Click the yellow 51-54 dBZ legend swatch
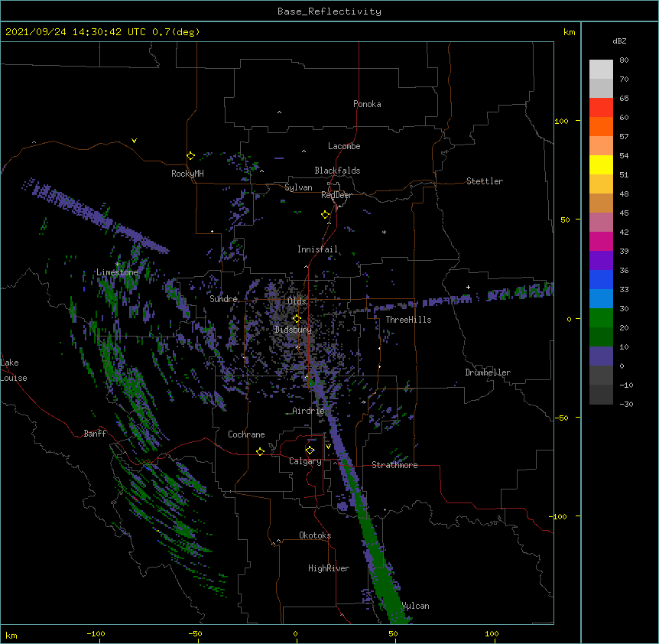Image resolution: width=659 pixels, height=644 pixels. (x=601, y=164)
